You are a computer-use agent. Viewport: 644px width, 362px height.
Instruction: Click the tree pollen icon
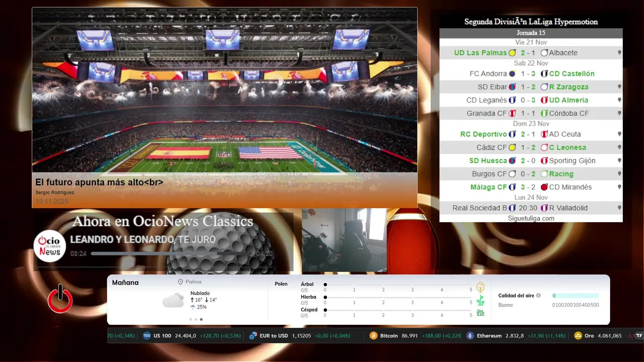click(480, 287)
